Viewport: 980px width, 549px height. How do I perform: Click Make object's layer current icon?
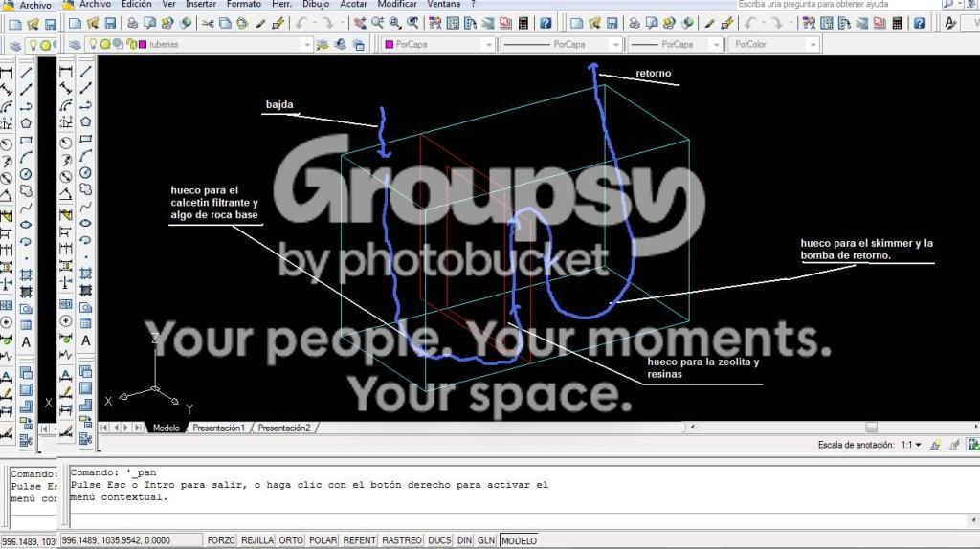point(323,44)
